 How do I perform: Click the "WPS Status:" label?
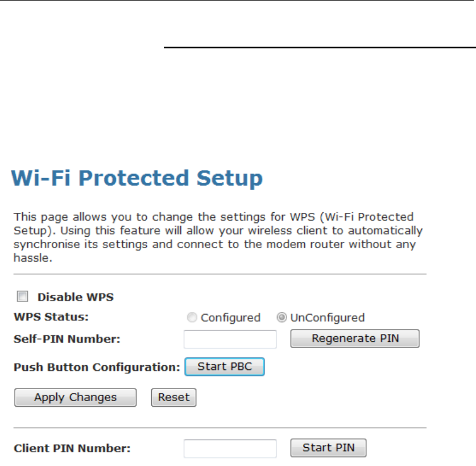pos(51,317)
